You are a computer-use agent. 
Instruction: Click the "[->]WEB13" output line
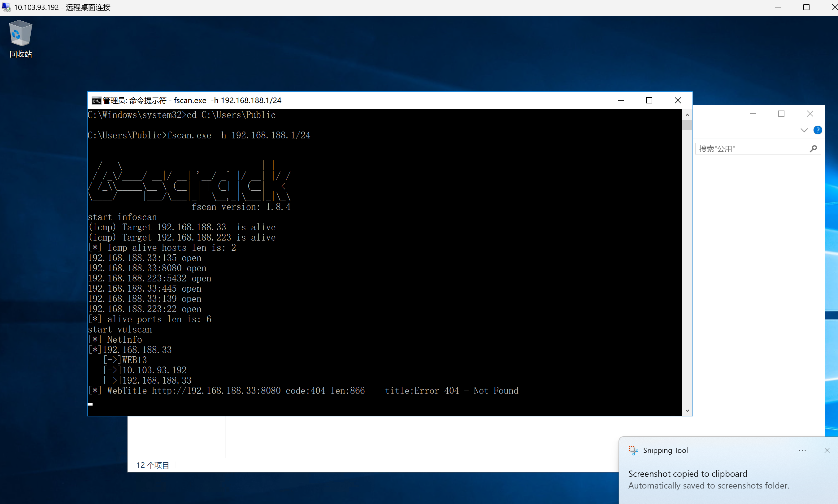coord(125,360)
